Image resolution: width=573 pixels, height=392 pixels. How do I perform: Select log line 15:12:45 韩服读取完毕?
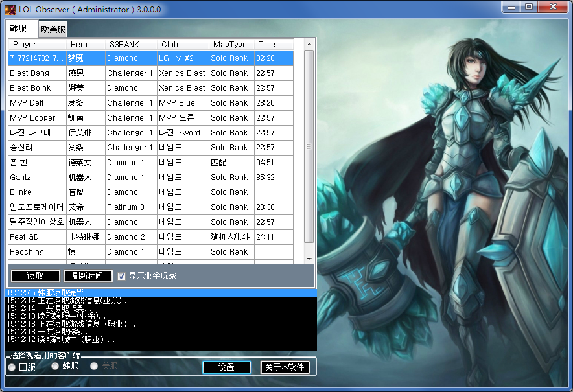161,293
